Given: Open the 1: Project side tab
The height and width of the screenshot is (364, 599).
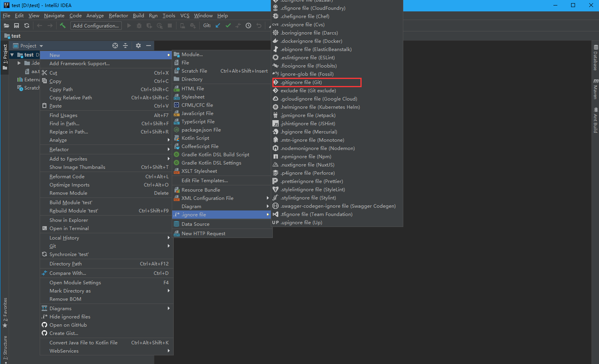Looking at the screenshot, I should coord(5,57).
